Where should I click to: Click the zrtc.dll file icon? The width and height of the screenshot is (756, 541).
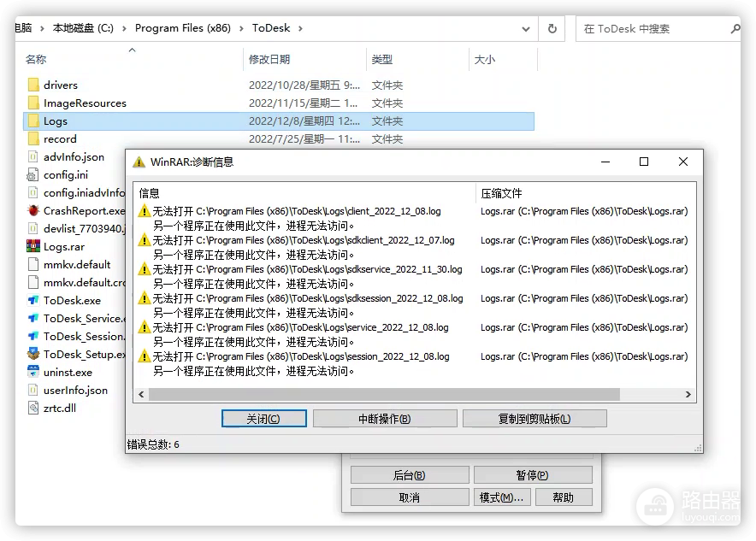pos(33,408)
